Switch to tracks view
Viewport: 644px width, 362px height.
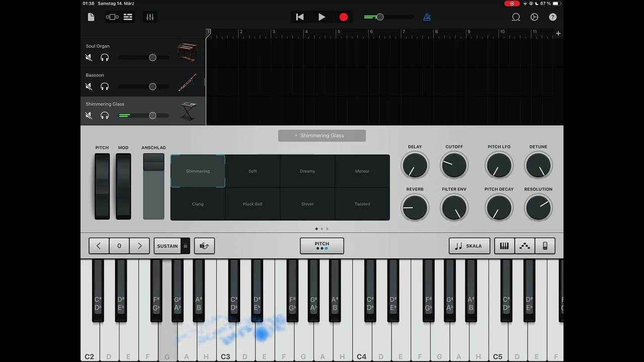tap(128, 17)
